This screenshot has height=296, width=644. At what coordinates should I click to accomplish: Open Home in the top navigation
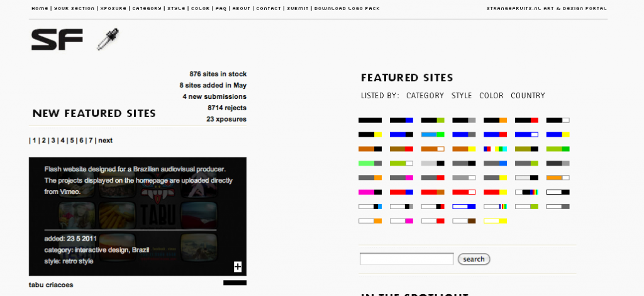pyautogui.click(x=39, y=9)
